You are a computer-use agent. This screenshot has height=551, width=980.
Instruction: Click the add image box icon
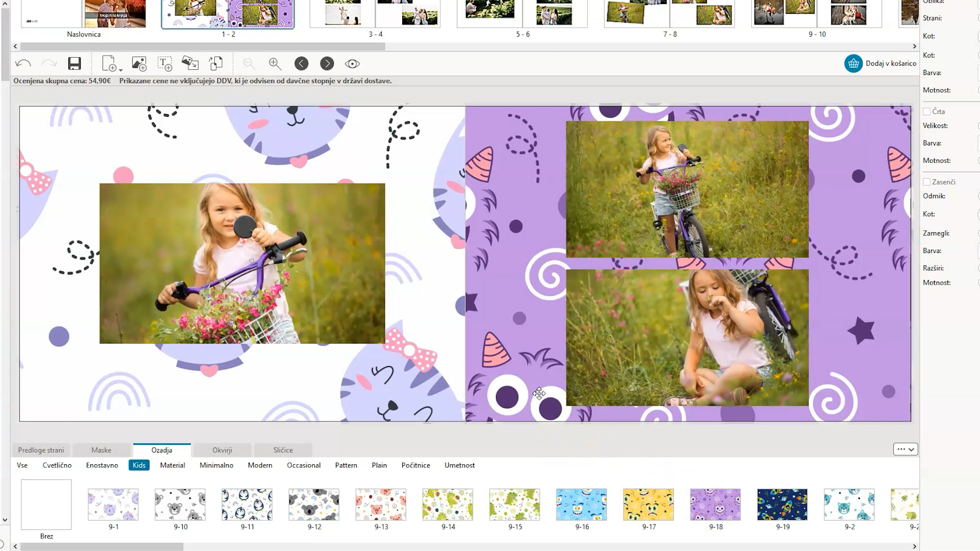[139, 64]
